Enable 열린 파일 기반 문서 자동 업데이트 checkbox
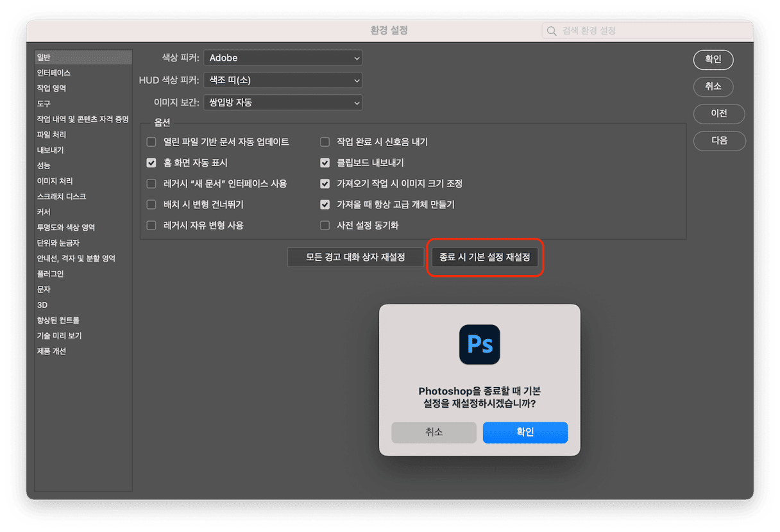 coord(151,142)
